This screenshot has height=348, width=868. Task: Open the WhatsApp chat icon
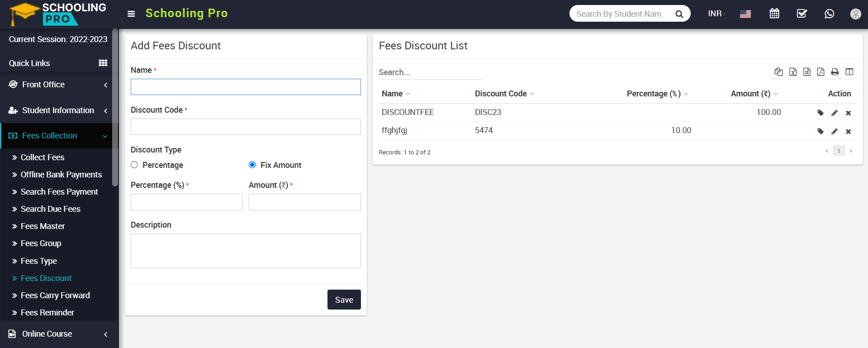(829, 14)
